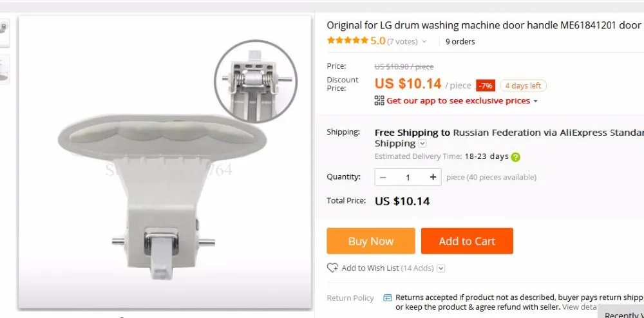Expand the votes rating dropdown arrow
Image resolution: width=644 pixels, height=318 pixels.
click(424, 42)
